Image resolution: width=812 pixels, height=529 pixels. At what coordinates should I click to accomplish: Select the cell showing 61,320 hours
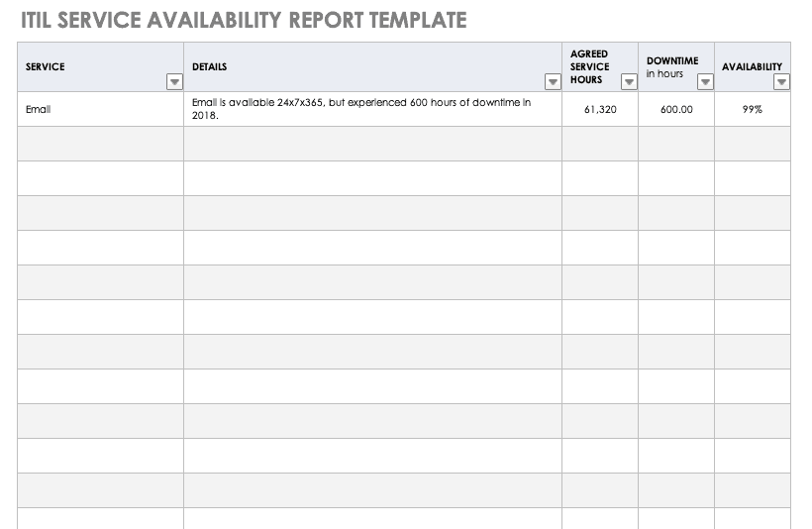600,109
